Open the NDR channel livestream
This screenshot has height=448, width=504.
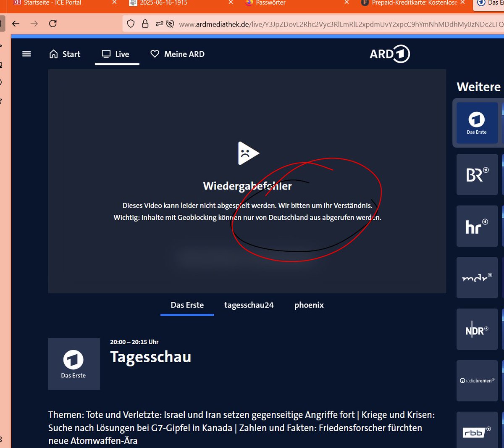pos(477,329)
